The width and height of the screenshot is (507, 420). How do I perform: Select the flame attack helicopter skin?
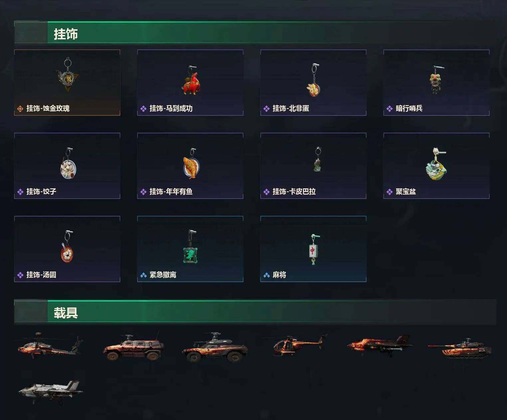coord(50,345)
